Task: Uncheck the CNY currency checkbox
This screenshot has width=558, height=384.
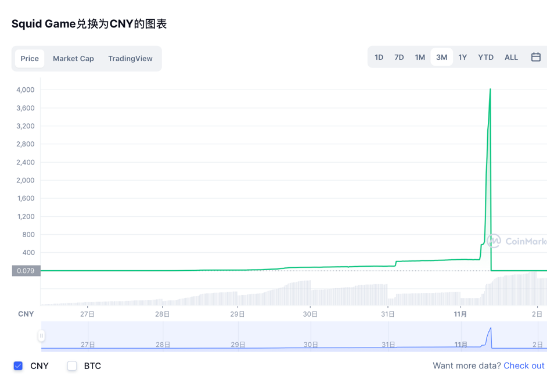Action: pos(18,365)
